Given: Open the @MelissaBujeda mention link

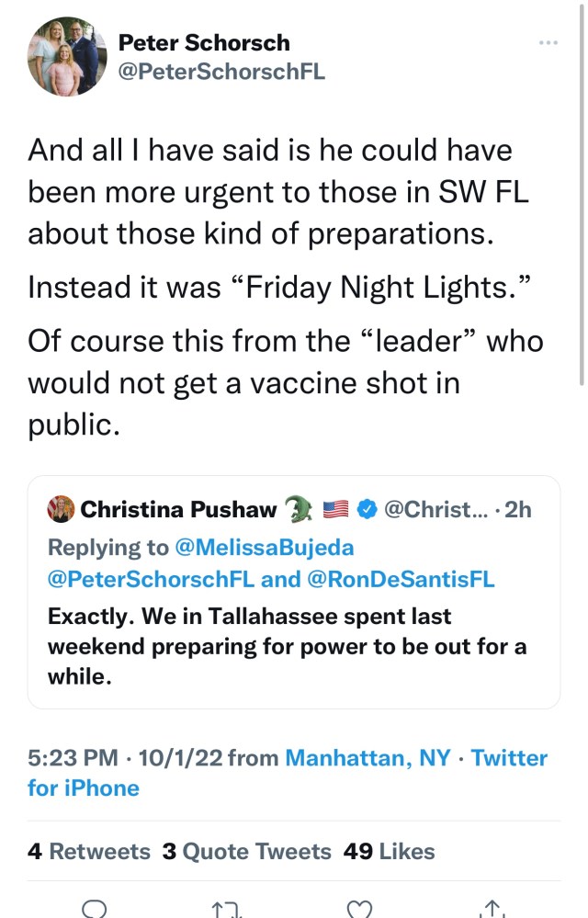Looking at the screenshot, I should [x=264, y=547].
